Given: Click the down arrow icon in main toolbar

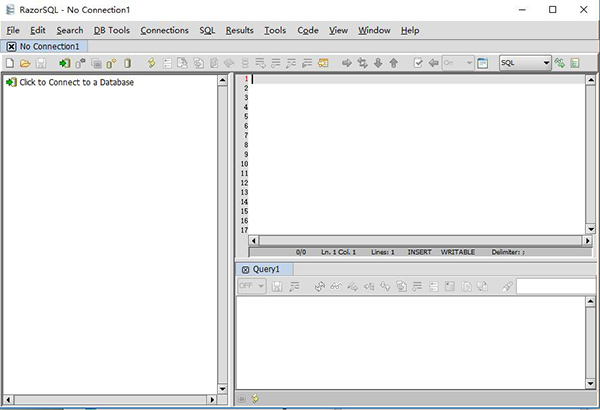Looking at the screenshot, I should click(378, 63).
